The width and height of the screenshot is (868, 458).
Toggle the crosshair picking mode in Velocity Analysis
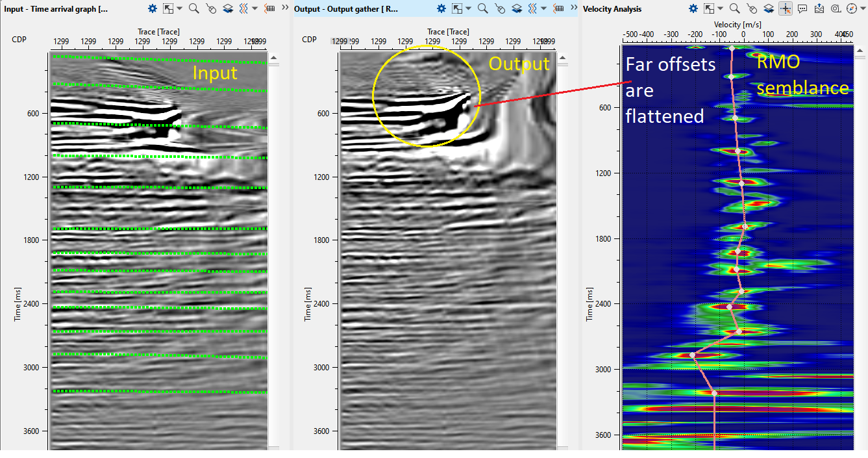(x=786, y=8)
